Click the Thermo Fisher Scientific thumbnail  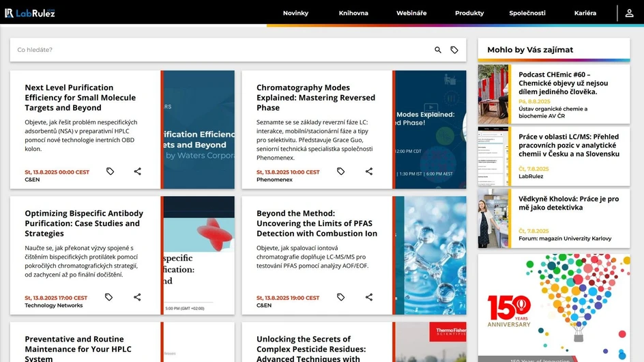[x=429, y=342]
